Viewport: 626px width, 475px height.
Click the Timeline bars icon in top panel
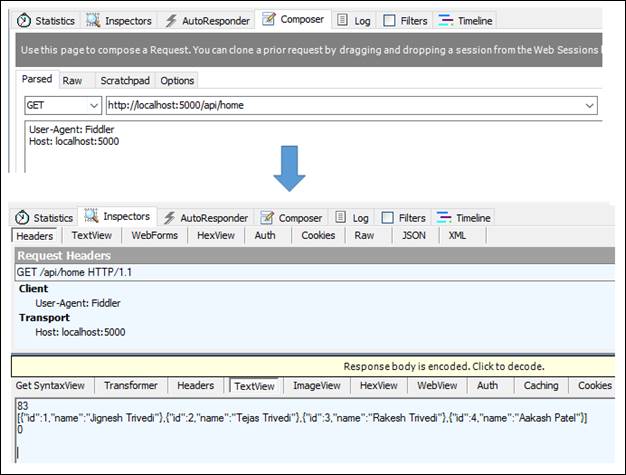[446, 20]
